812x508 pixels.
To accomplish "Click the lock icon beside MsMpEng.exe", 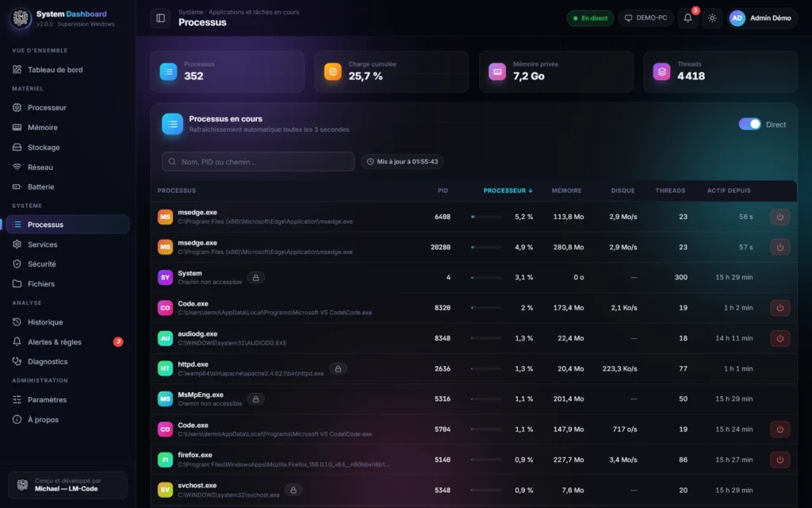I will pyautogui.click(x=256, y=399).
